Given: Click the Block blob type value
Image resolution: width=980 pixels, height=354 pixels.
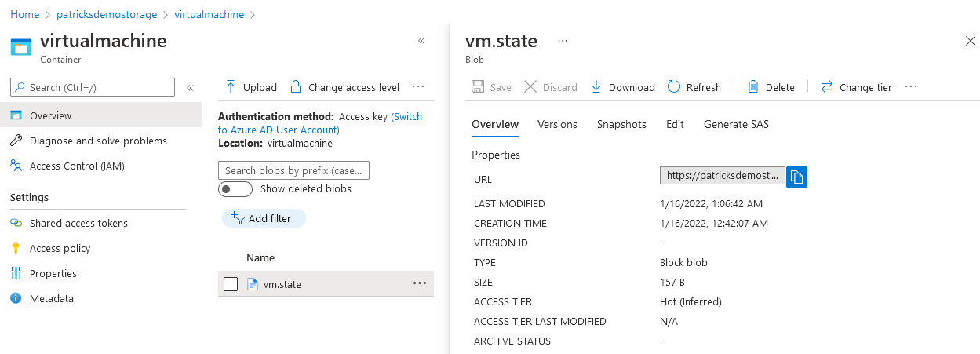Looking at the screenshot, I should tap(684, 262).
